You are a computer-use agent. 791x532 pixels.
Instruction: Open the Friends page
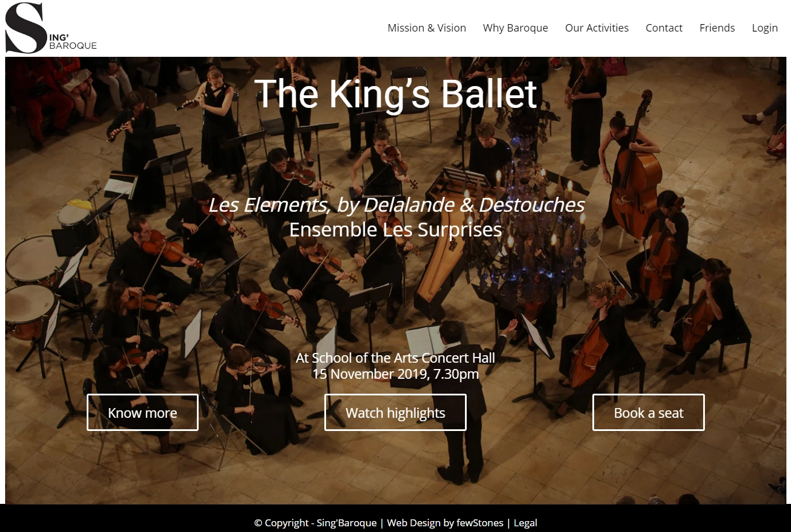(717, 28)
